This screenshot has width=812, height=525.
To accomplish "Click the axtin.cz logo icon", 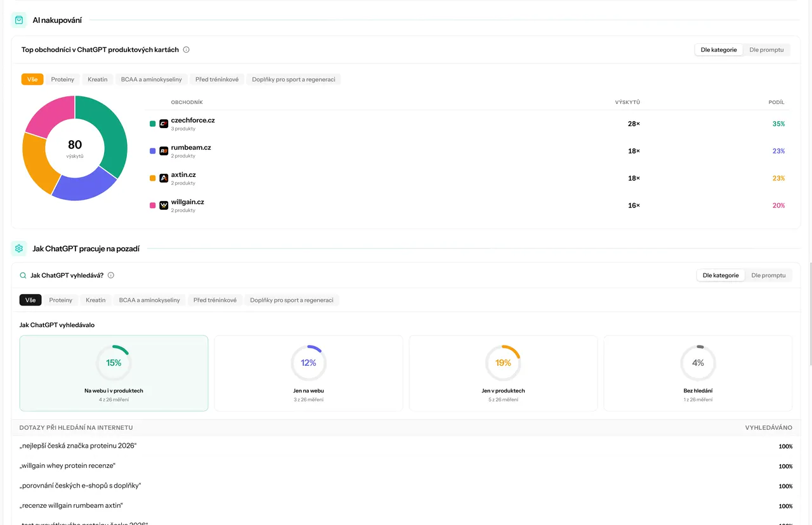I will (x=164, y=178).
